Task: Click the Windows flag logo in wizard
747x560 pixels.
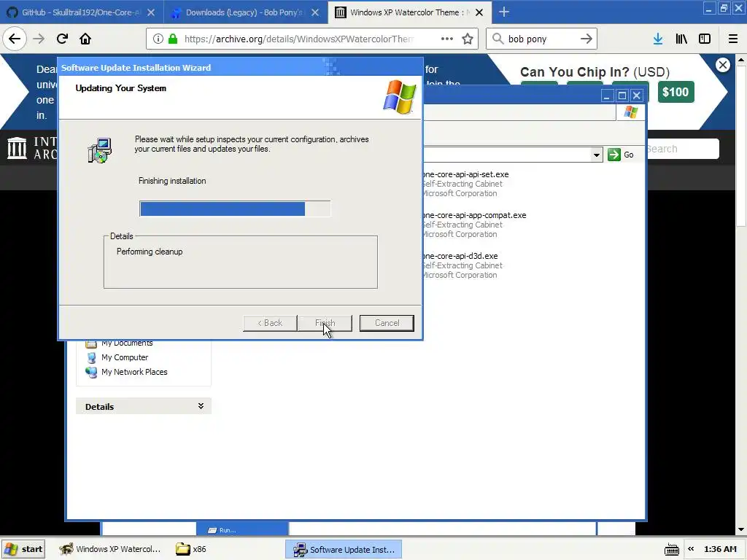Action: coord(400,97)
